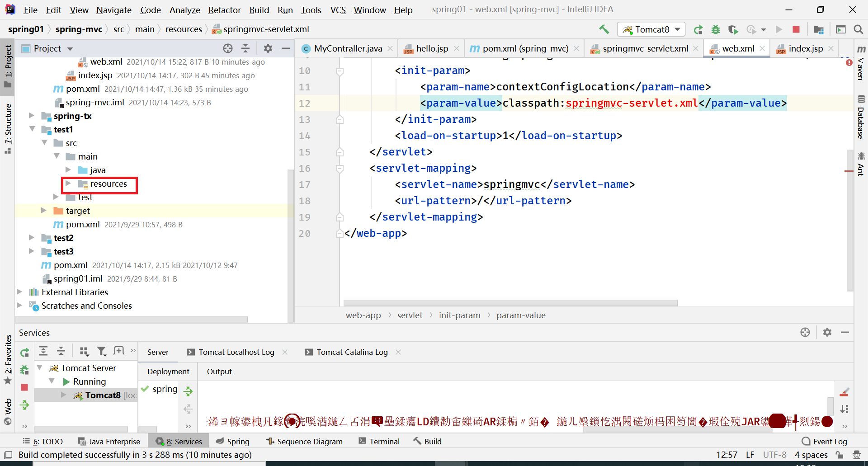
Task: Click the LF line separator indicator
Action: [750, 455]
